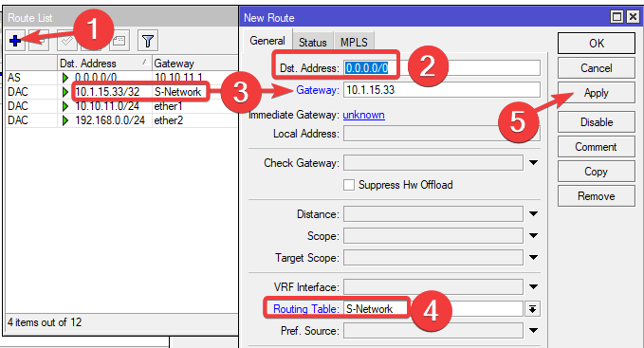Image resolution: width=644 pixels, height=348 pixels.
Task: Open the filter funnel in Route List
Action: (148, 41)
